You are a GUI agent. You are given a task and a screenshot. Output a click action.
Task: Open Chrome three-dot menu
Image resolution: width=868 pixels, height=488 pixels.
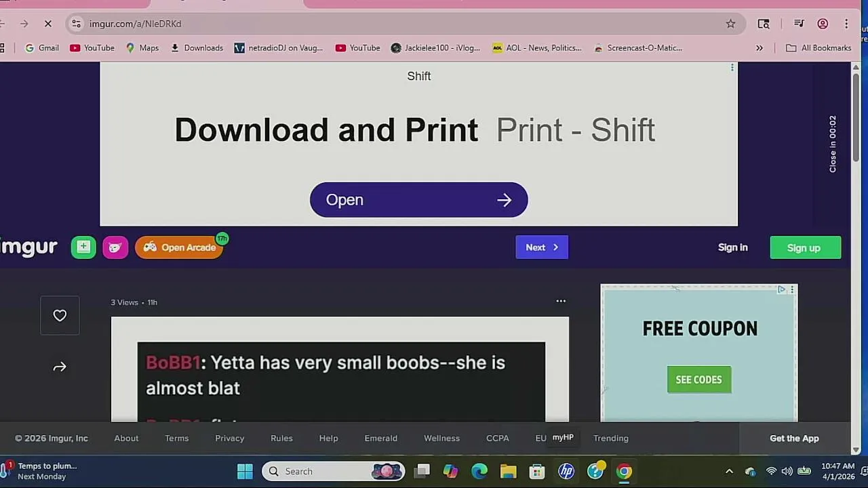(x=846, y=24)
